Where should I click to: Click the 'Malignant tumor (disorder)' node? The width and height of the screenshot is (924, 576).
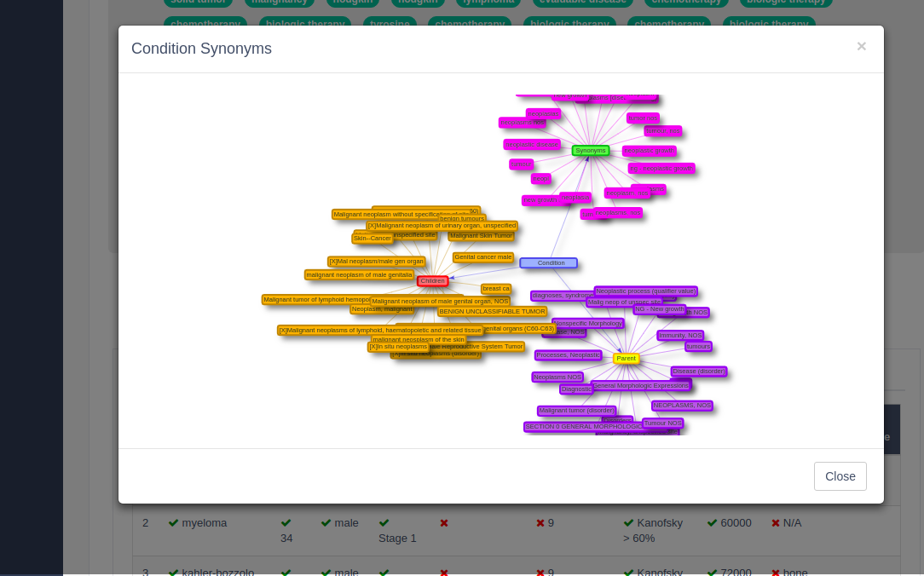pyautogui.click(x=577, y=411)
